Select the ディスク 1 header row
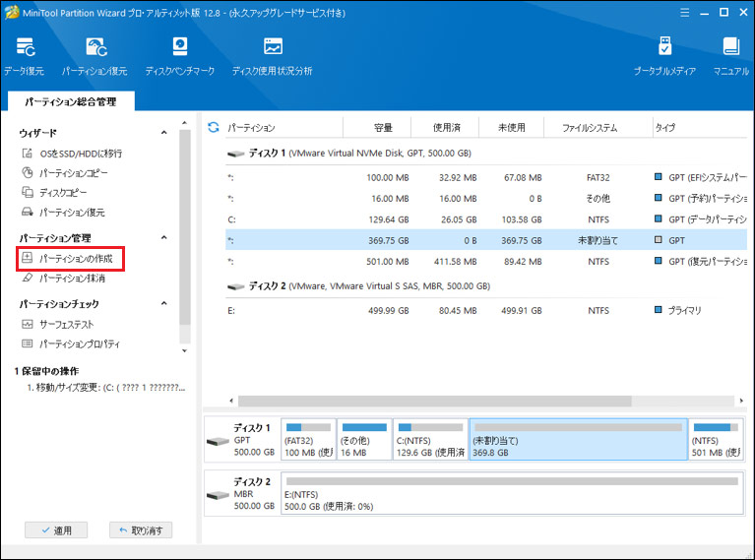 485,154
